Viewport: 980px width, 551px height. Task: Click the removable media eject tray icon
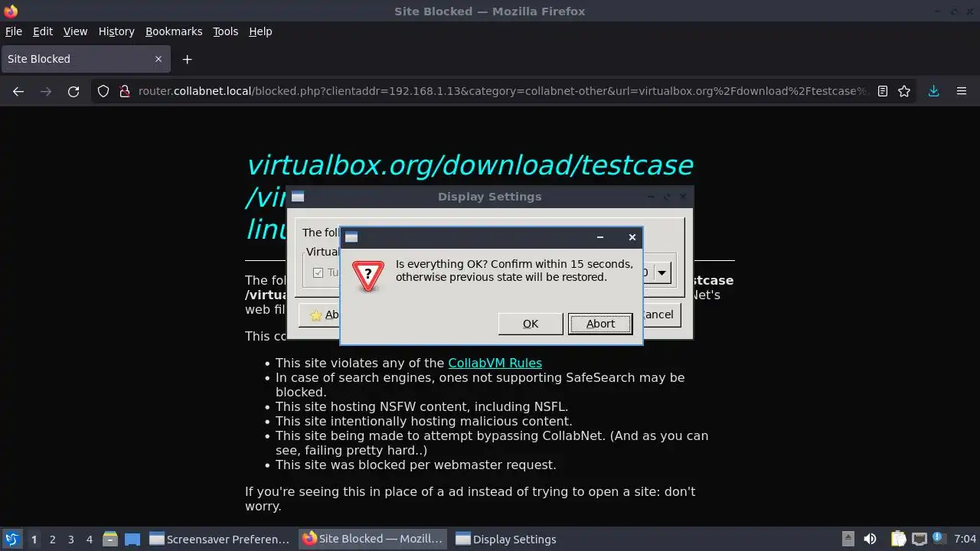point(848,539)
